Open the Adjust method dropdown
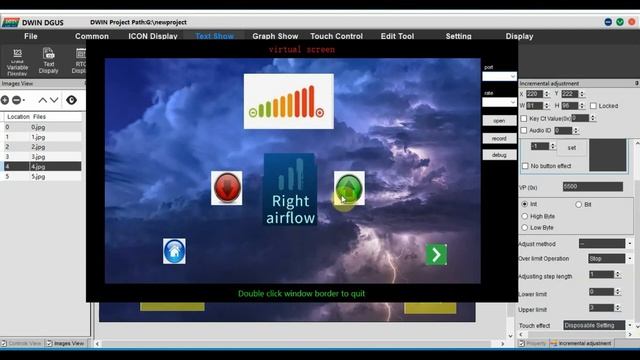Image resolution: width=640 pixels, height=360 pixels. point(630,244)
